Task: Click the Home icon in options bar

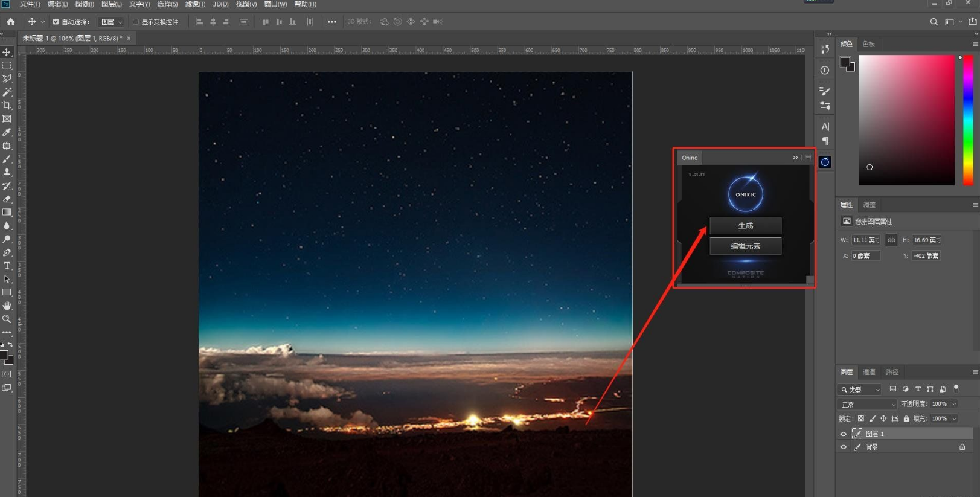Action: [x=11, y=22]
